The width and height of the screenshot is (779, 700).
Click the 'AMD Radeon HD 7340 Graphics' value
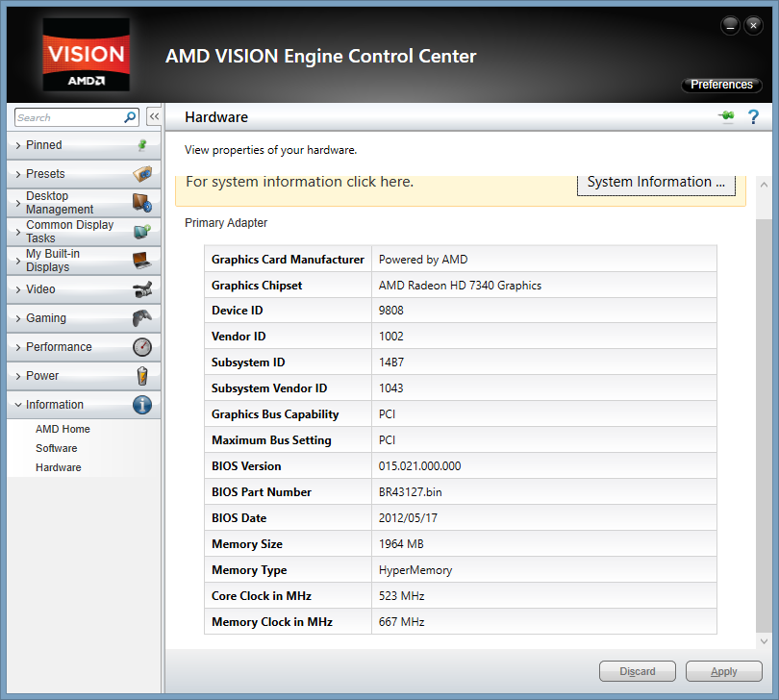pyautogui.click(x=460, y=286)
